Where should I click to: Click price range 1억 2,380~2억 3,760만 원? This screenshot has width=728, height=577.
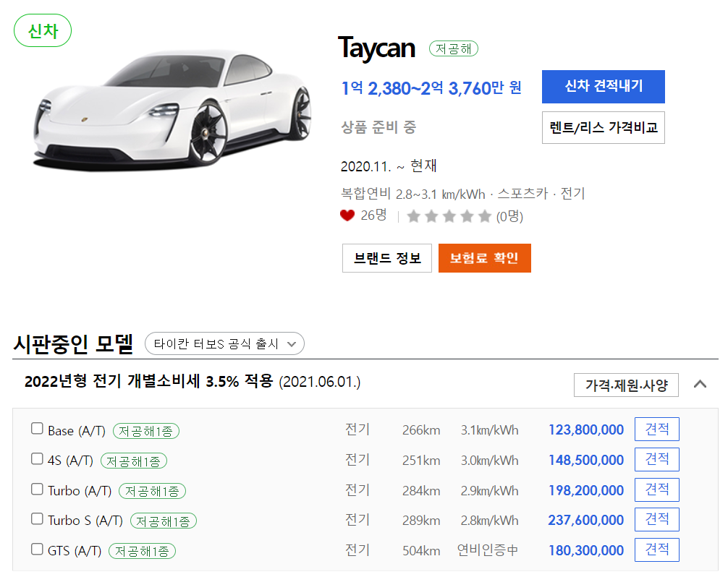(x=431, y=87)
